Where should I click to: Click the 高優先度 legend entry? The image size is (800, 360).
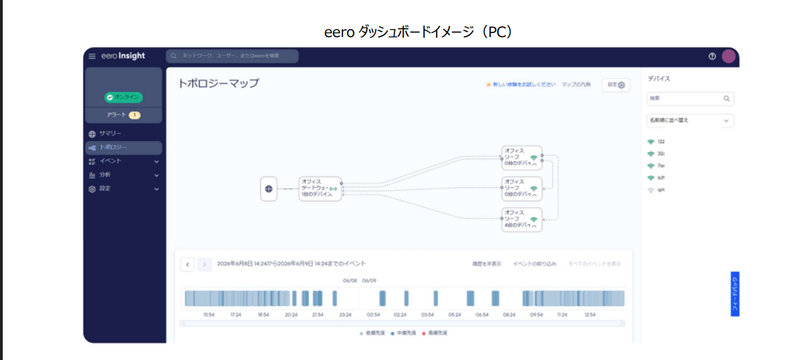(x=435, y=333)
